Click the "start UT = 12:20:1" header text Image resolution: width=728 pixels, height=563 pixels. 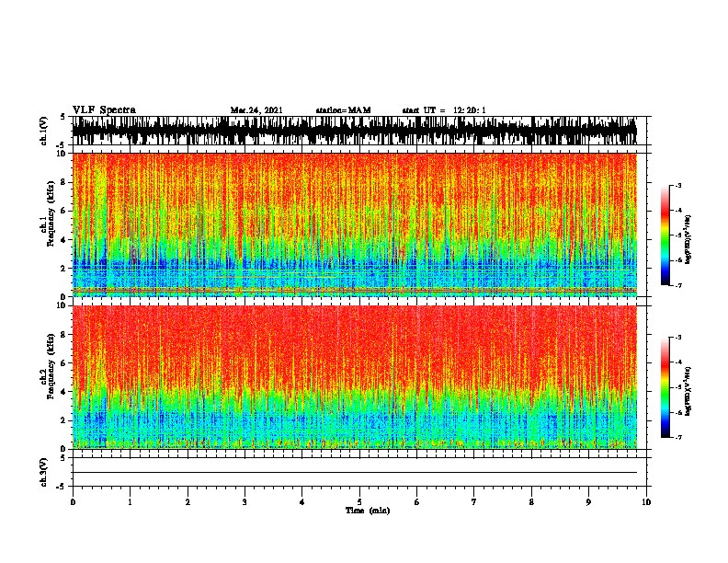tap(444, 110)
